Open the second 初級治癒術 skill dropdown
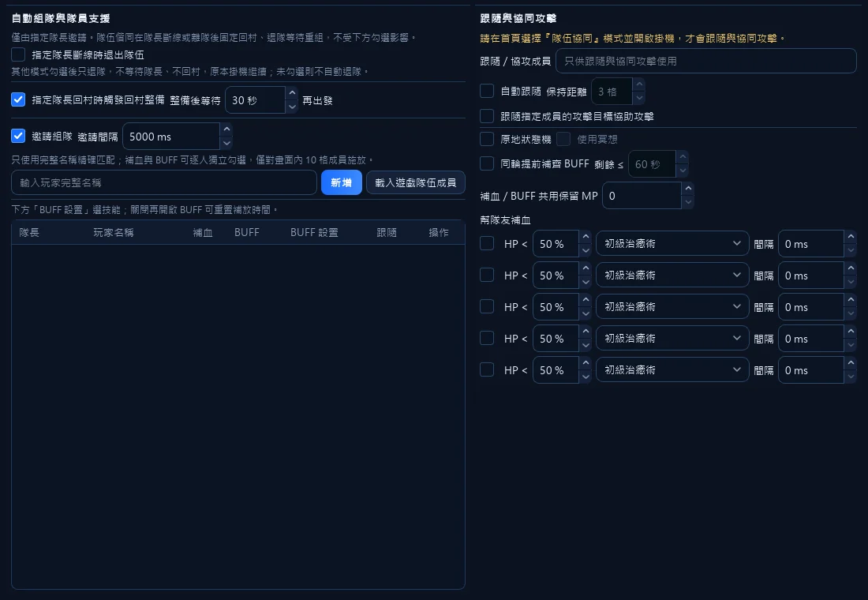Viewport: 868px width, 600px height. pos(672,275)
